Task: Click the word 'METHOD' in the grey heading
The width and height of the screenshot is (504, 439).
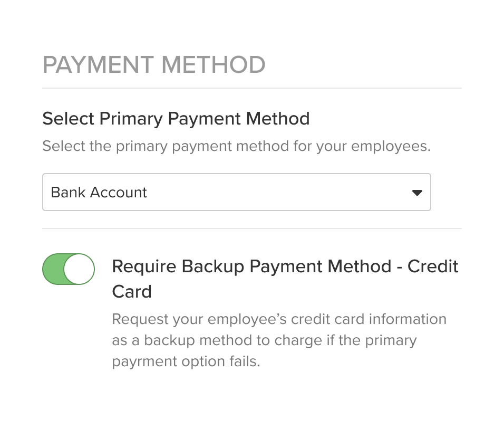Action: point(214,65)
